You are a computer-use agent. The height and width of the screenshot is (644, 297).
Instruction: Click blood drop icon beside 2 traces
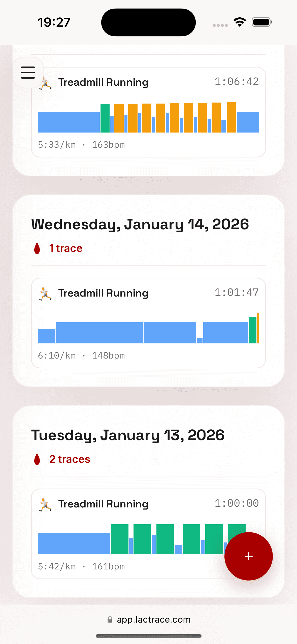click(37, 459)
